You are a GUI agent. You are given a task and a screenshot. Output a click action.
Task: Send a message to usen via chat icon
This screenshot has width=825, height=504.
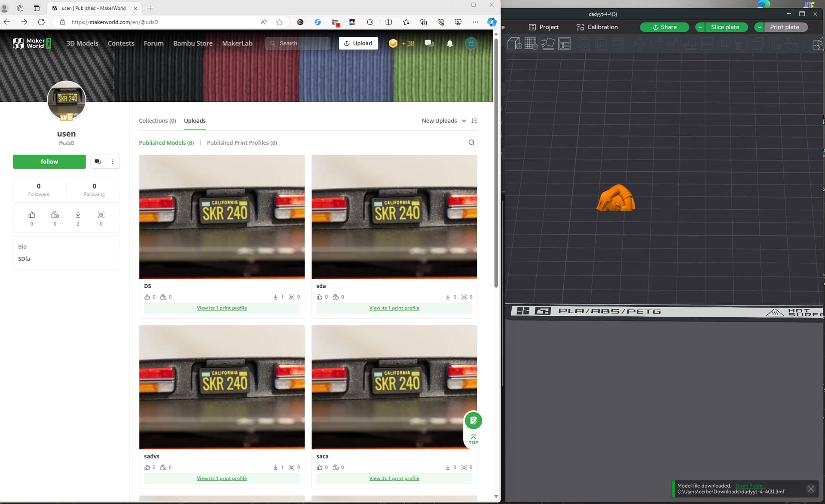98,162
